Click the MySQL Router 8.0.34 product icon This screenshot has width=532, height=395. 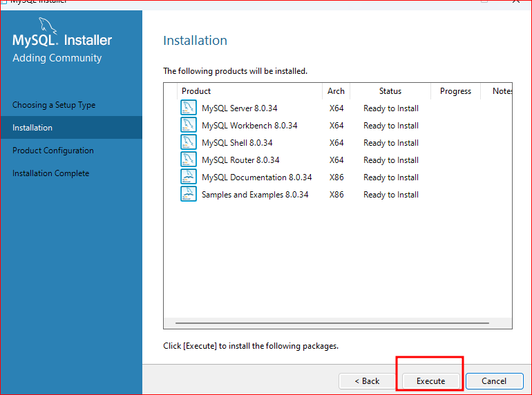[x=189, y=160]
